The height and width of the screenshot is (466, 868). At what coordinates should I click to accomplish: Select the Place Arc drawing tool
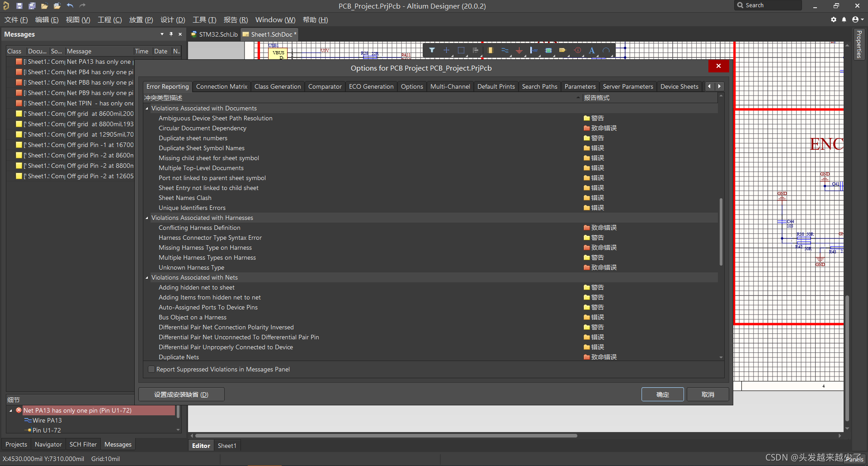coord(606,50)
